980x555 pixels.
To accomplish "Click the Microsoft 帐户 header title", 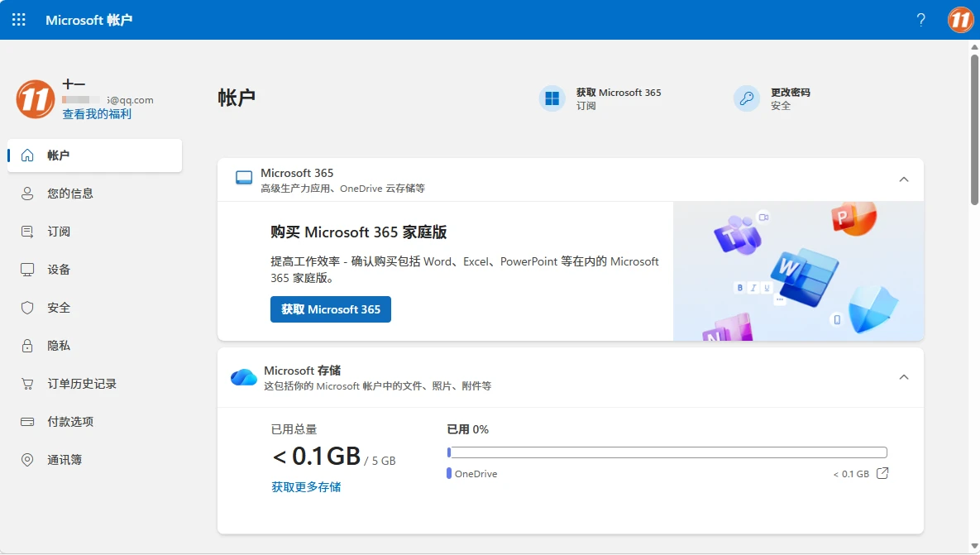I will [x=88, y=20].
